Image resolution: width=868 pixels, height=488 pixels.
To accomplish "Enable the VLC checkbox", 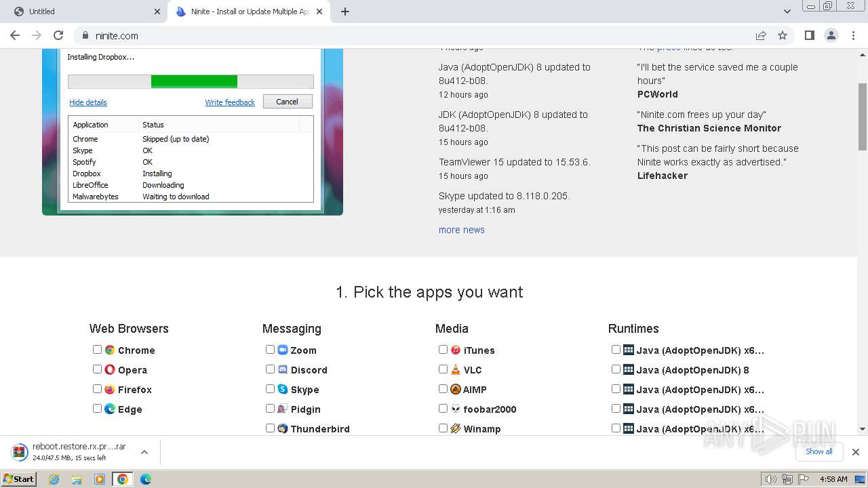I will (443, 369).
